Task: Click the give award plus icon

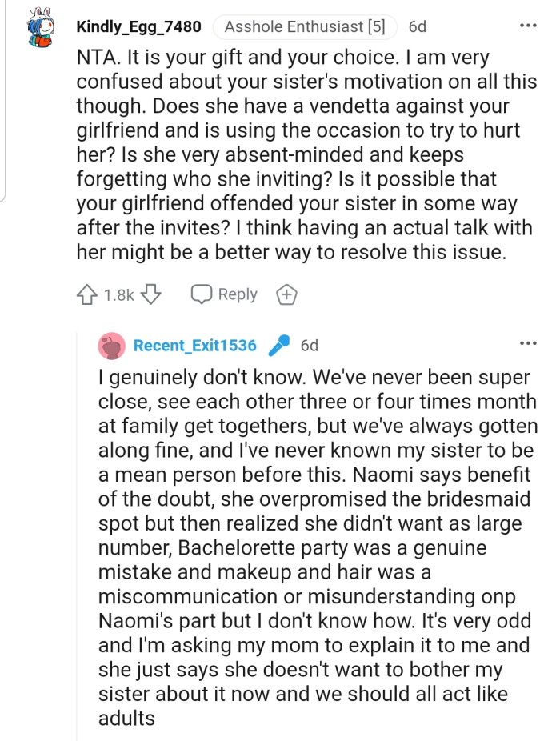Action: coord(286,295)
